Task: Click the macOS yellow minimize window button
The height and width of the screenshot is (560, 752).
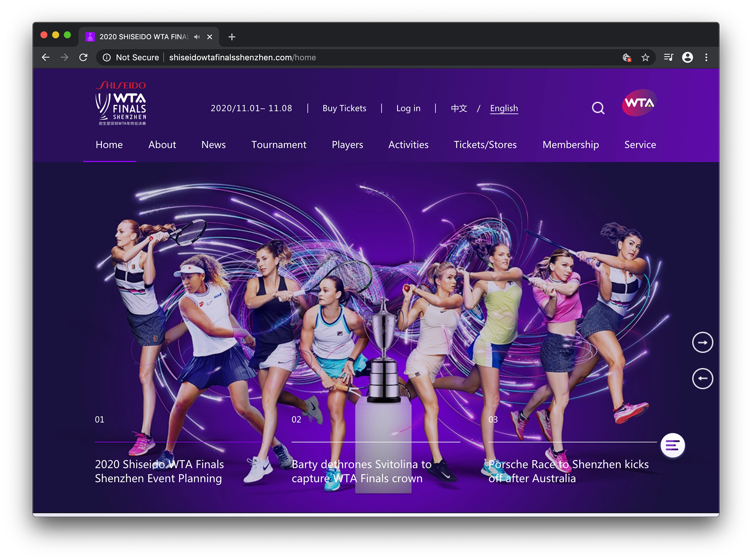Action: pyautogui.click(x=56, y=35)
